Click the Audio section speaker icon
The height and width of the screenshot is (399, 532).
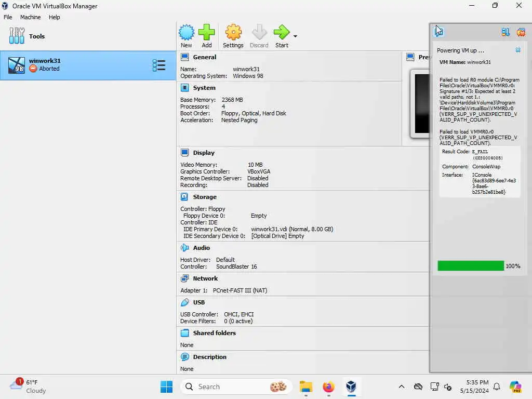point(184,248)
